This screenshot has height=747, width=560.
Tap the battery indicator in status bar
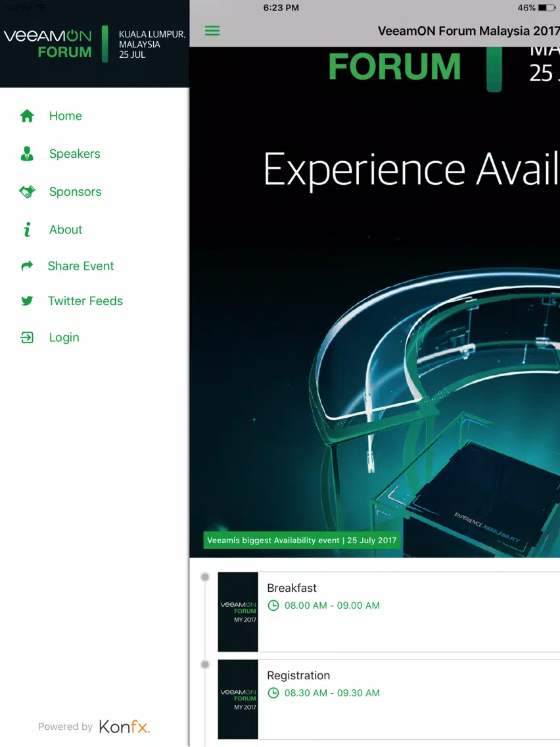(x=546, y=8)
